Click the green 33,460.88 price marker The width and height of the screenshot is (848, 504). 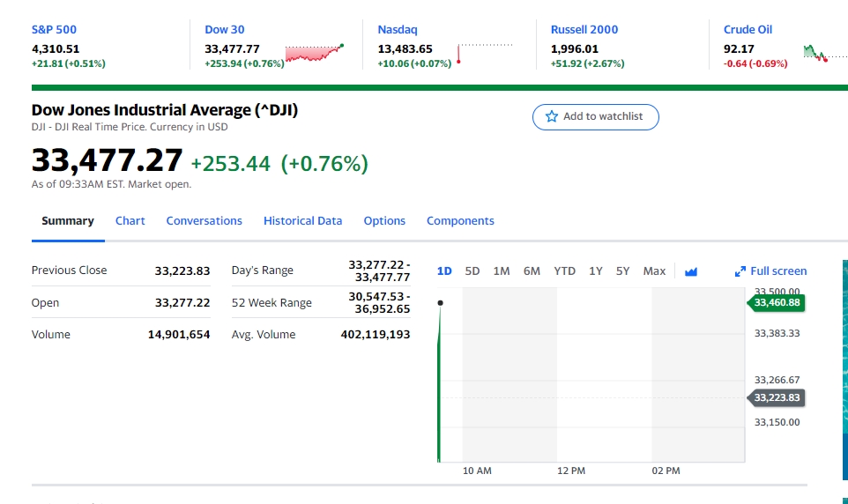click(776, 303)
